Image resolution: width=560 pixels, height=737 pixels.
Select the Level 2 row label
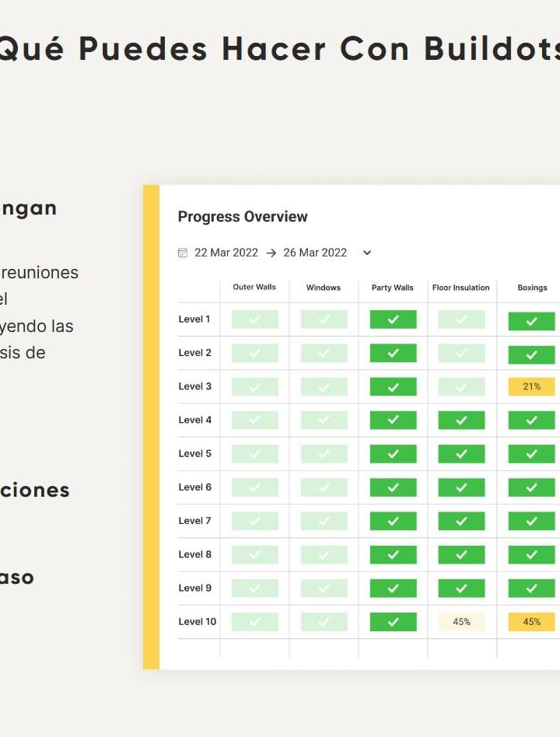(x=194, y=353)
